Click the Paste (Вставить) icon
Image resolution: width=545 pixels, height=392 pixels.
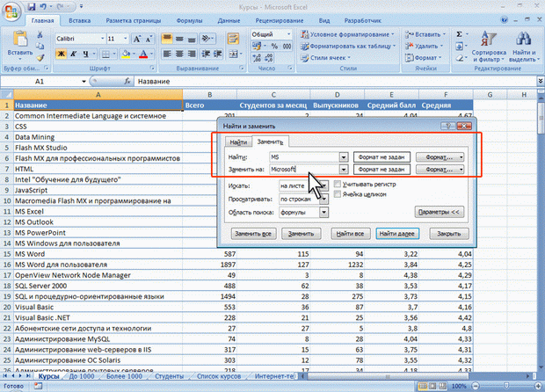pyautogui.click(x=20, y=39)
